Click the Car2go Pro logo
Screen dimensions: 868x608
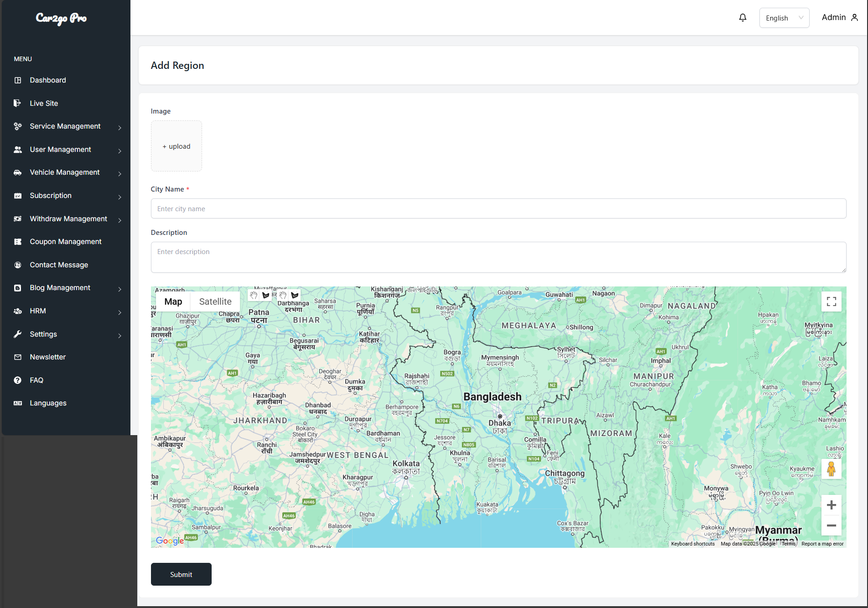click(x=61, y=18)
